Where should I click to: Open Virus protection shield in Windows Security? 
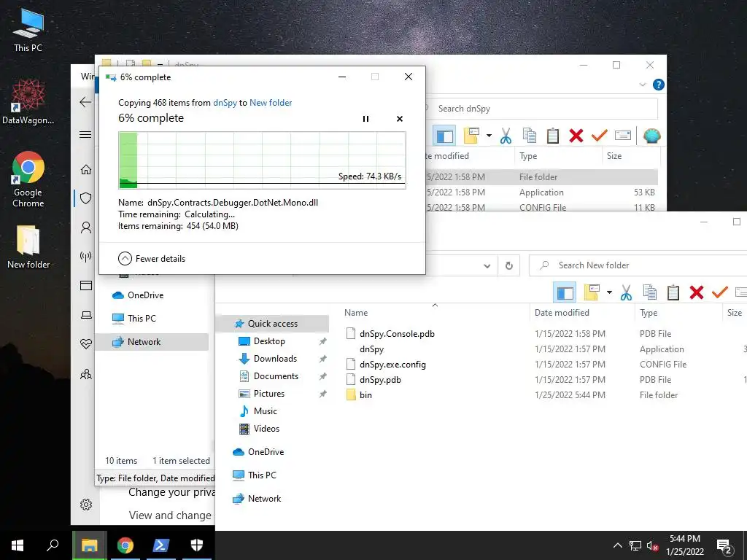click(x=86, y=198)
